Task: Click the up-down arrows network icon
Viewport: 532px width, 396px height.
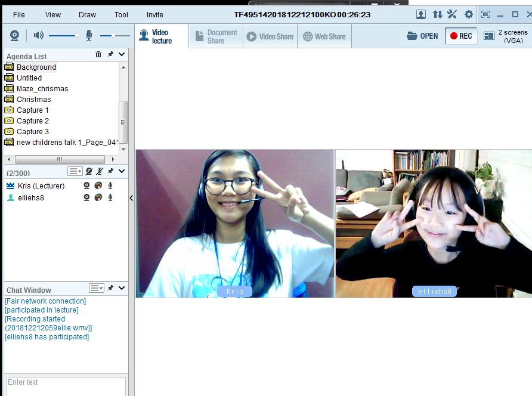Action: [437, 14]
